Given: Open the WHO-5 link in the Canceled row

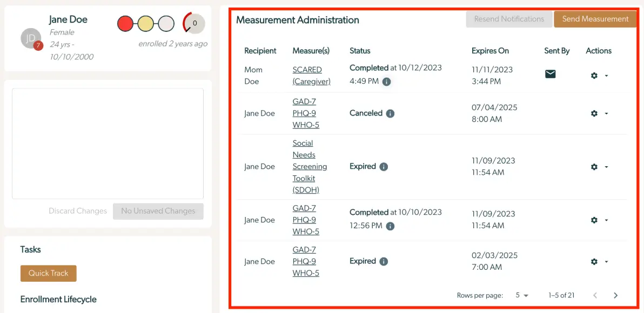Looking at the screenshot, I should pyautogui.click(x=306, y=125).
